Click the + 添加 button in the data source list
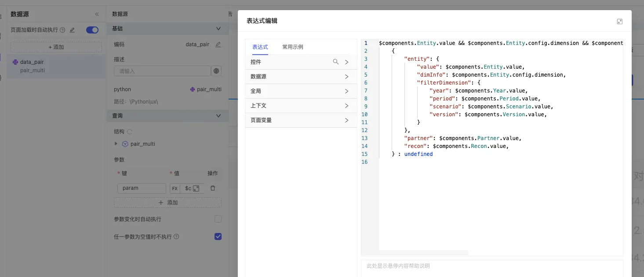The width and height of the screenshot is (644, 277). point(56,47)
